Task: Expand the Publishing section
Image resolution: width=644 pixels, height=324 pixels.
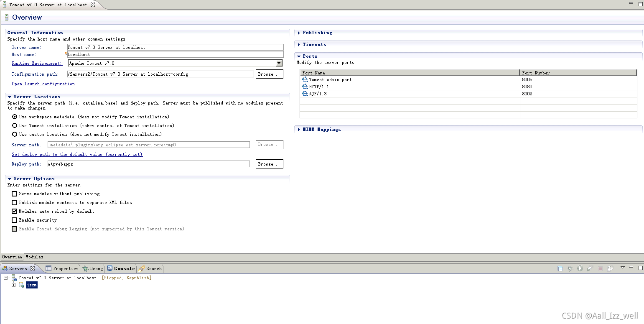Action: [x=299, y=33]
